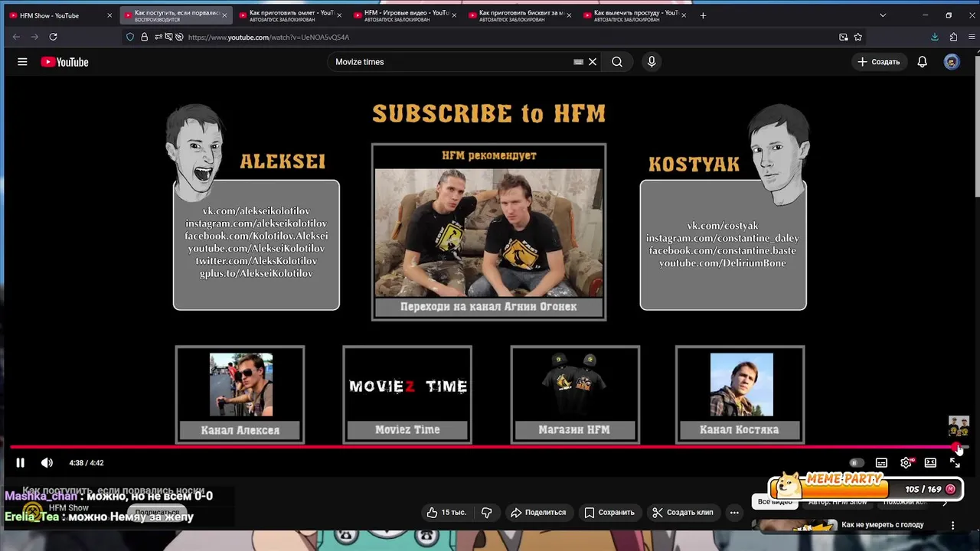Run search with the magnifier button
The height and width of the screenshot is (551, 980).
click(617, 62)
